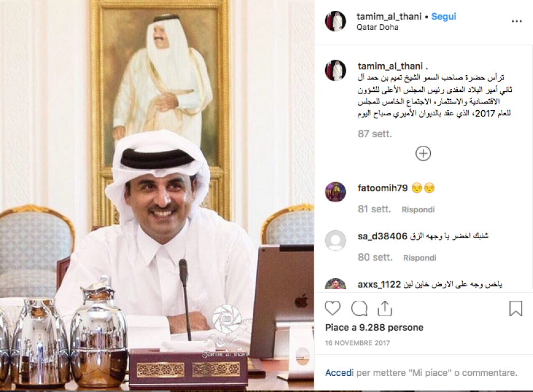View who liked via Piace a 9.288 persone
533x392 pixels.
point(374,328)
